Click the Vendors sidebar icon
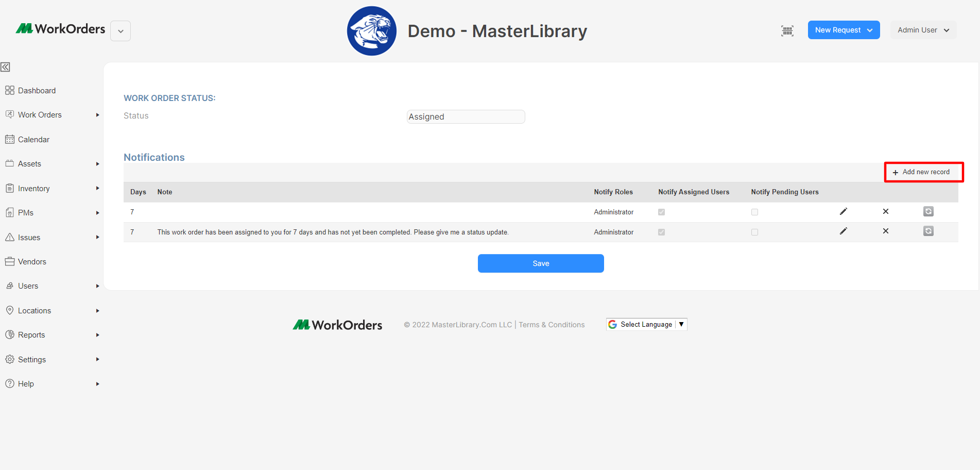This screenshot has height=470, width=980. click(10, 261)
